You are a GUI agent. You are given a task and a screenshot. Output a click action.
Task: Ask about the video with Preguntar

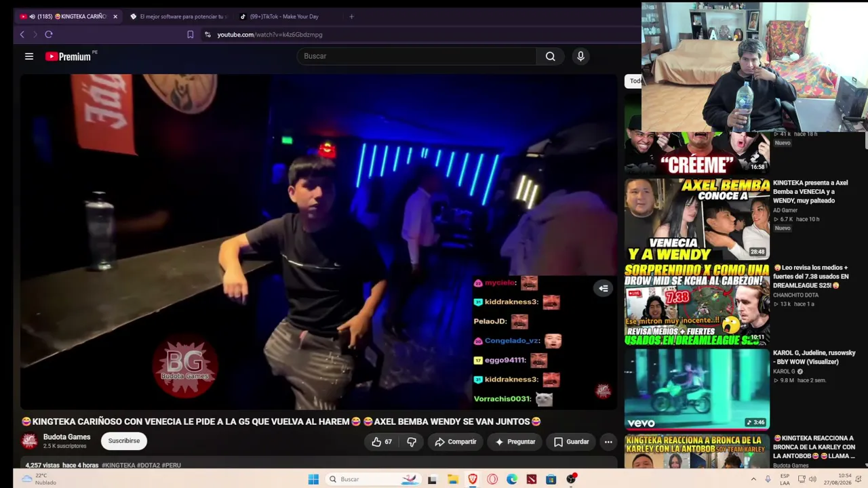tap(515, 442)
